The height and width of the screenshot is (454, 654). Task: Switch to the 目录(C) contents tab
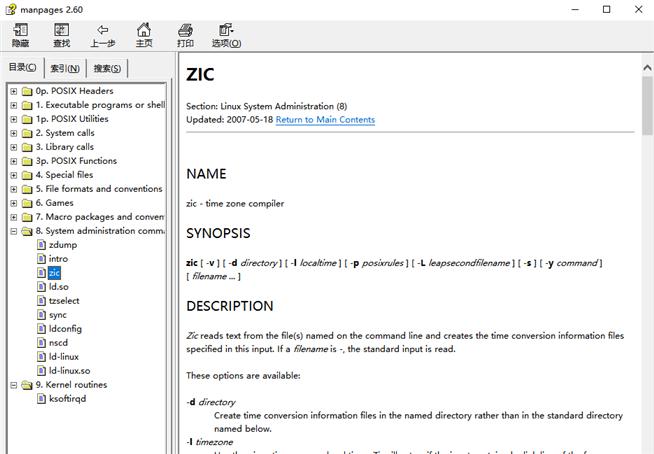(x=23, y=67)
